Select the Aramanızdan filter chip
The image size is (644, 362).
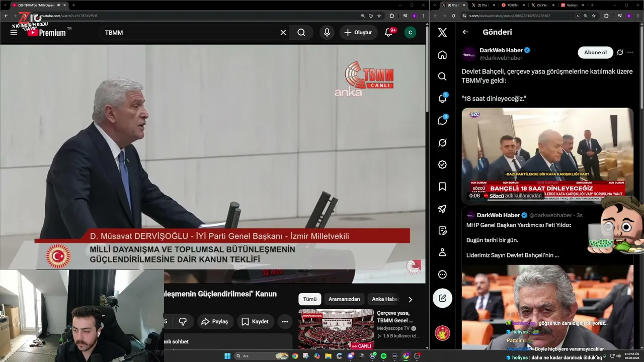tap(344, 299)
